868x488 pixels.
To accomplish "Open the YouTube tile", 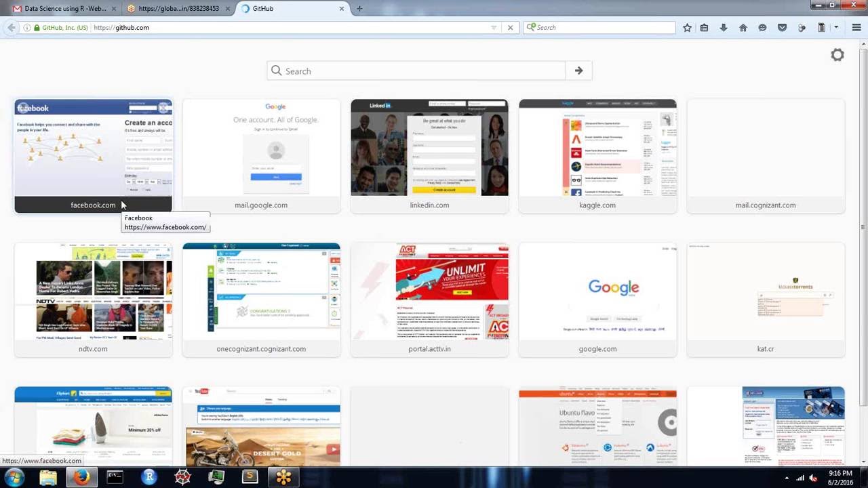I will [261, 426].
